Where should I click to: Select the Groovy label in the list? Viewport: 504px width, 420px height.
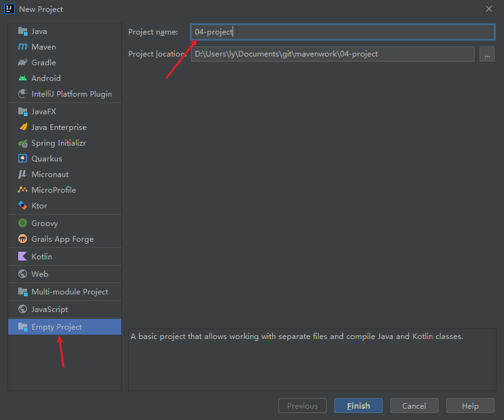[x=45, y=223]
